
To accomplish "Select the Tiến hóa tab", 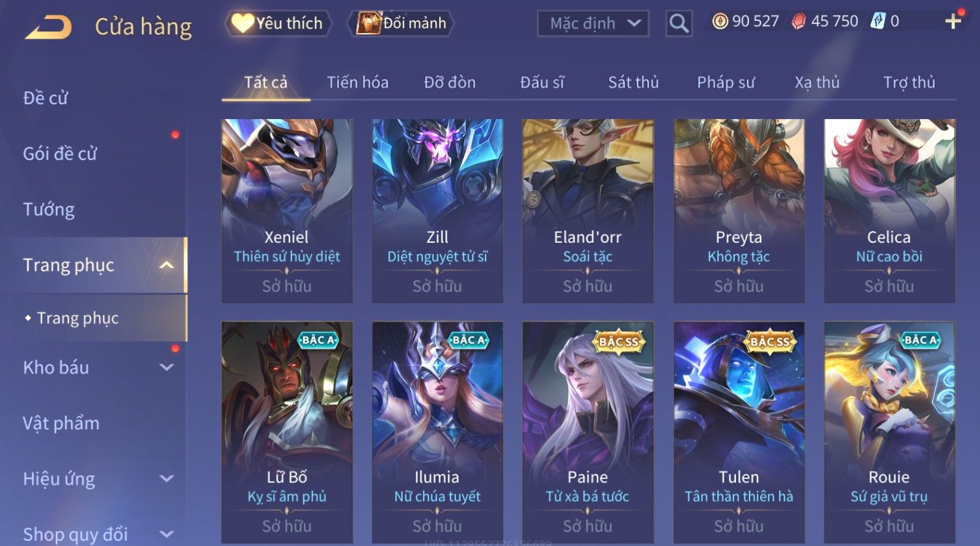I will pyautogui.click(x=357, y=83).
